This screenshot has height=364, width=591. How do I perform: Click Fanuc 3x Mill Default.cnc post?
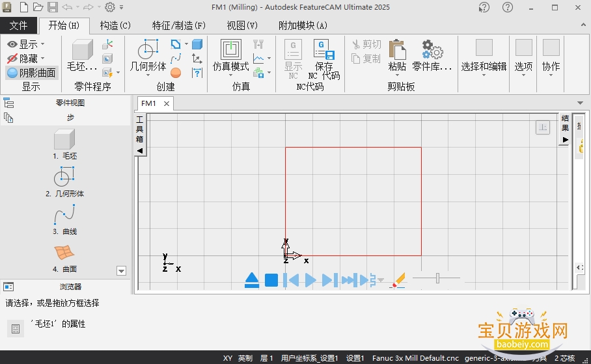coord(415,358)
